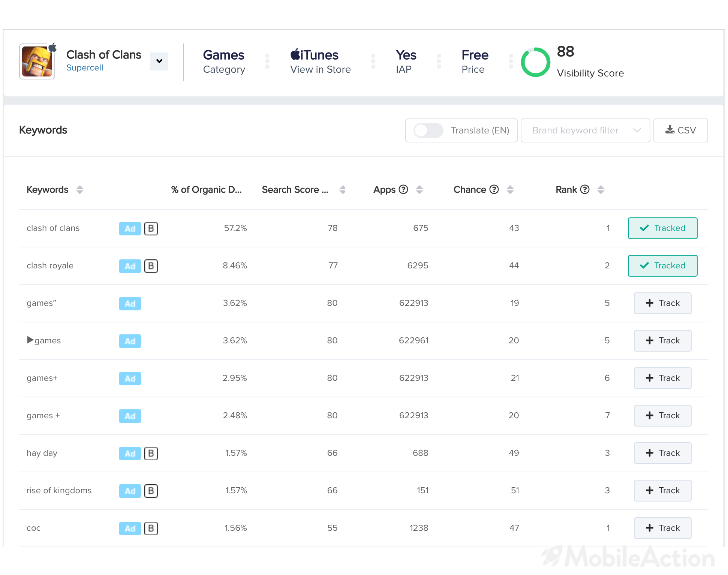Click the B brand badge for clash royale

[x=151, y=266]
